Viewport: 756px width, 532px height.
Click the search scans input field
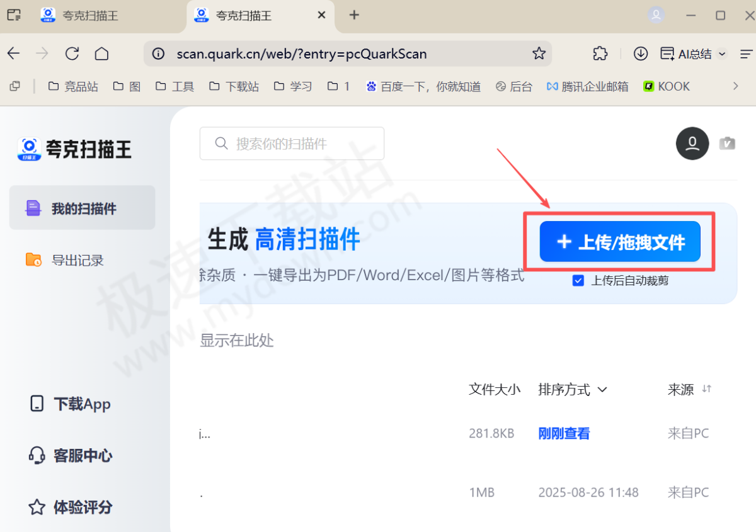click(x=292, y=144)
